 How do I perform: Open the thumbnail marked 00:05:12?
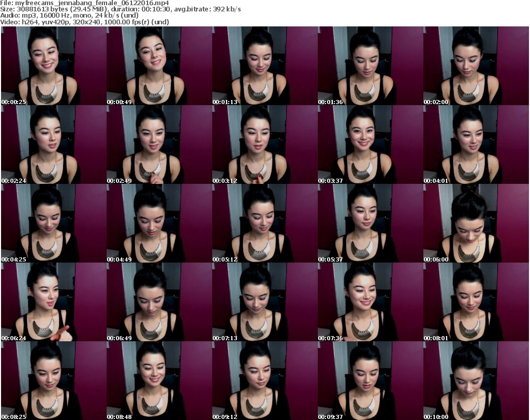[x=264, y=223]
